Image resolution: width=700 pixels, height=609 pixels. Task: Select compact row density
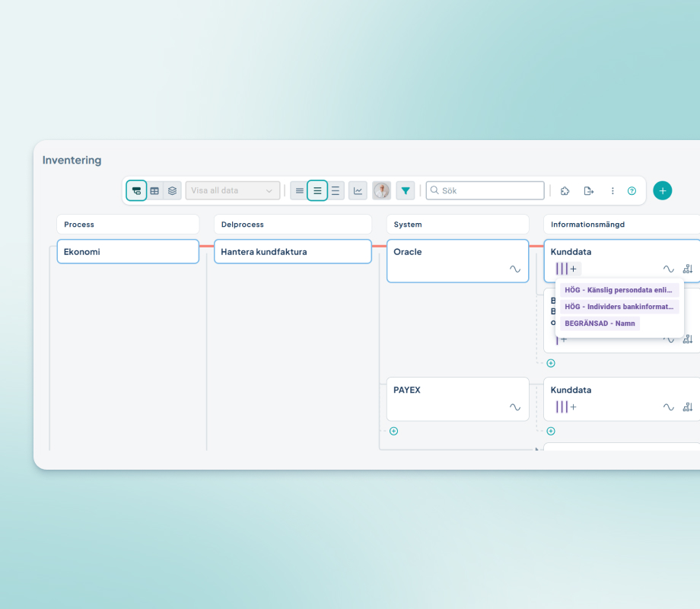pyautogui.click(x=299, y=190)
